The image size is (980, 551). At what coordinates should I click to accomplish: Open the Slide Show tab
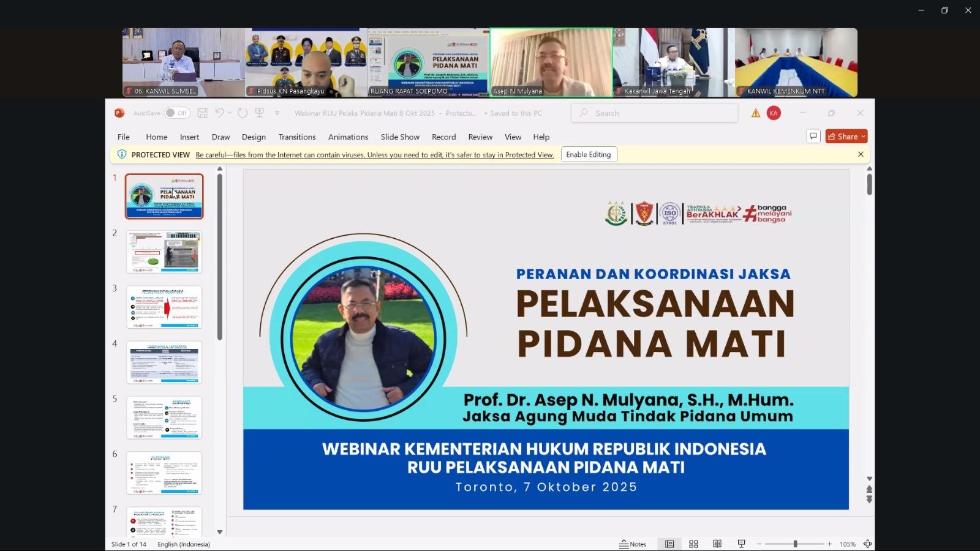coord(400,137)
